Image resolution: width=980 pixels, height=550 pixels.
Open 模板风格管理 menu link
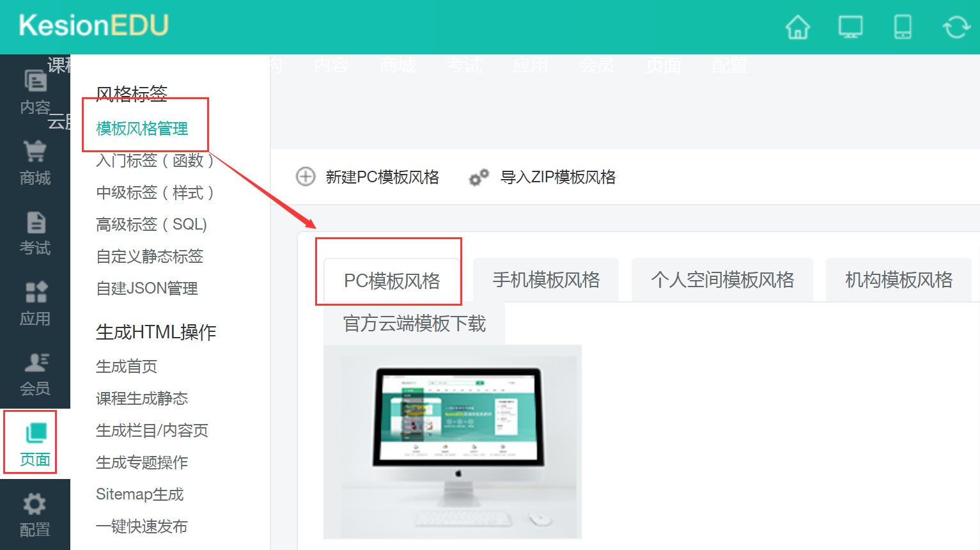pos(142,129)
